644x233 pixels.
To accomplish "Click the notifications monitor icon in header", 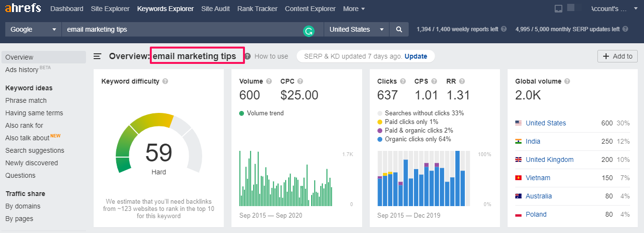I will pyautogui.click(x=558, y=9).
